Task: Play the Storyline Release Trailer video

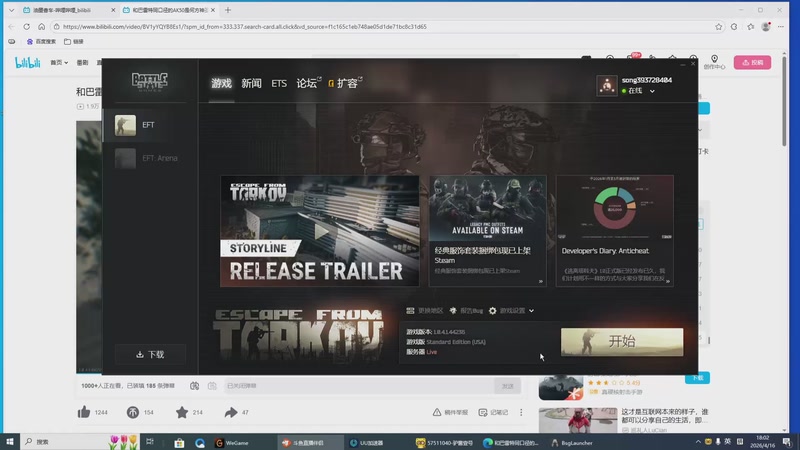Action: (320, 231)
